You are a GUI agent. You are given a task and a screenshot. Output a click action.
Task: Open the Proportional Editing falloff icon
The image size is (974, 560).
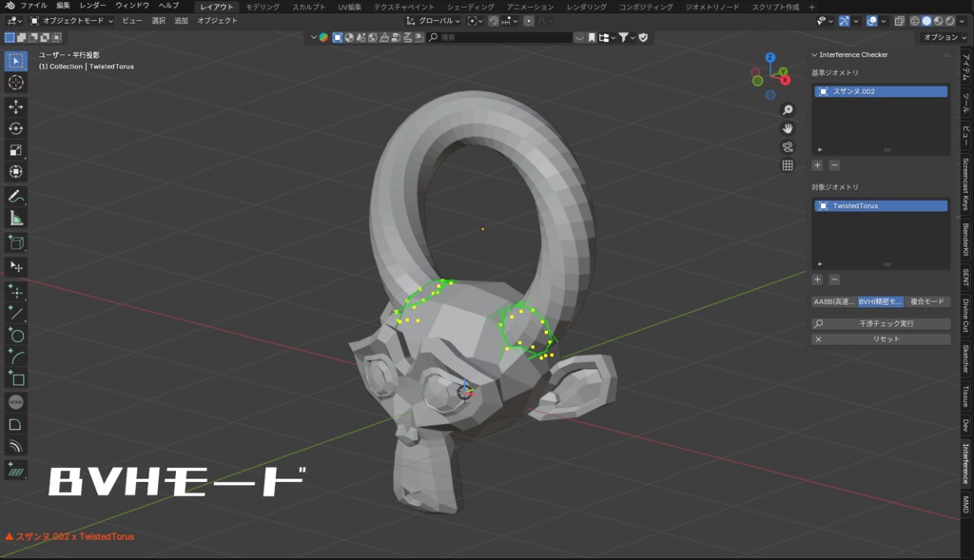point(544,19)
